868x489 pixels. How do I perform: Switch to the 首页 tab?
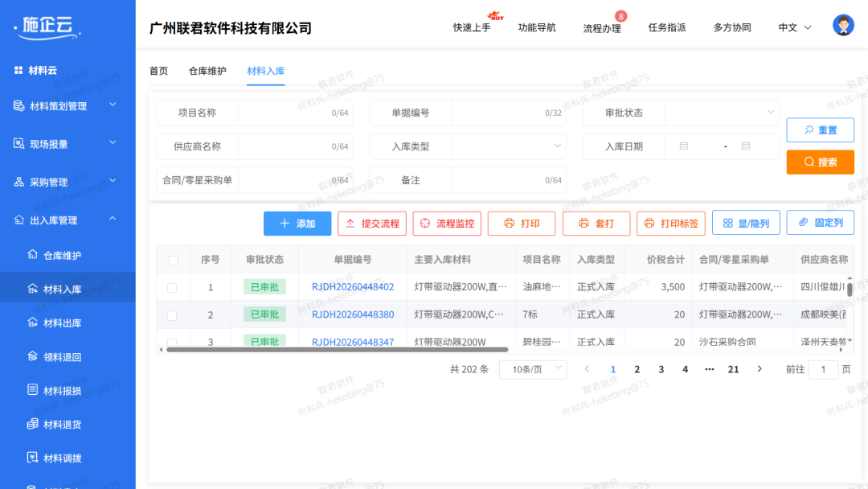[x=159, y=71]
